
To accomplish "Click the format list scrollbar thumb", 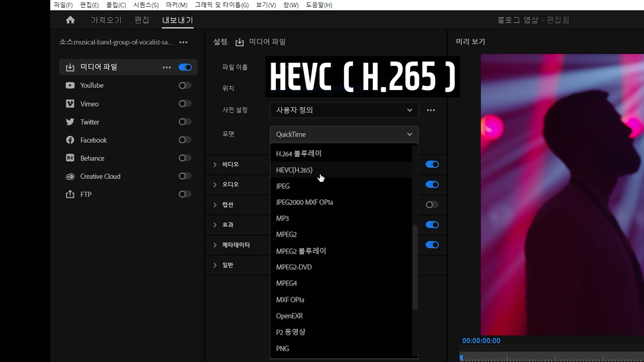I will 415,267.
